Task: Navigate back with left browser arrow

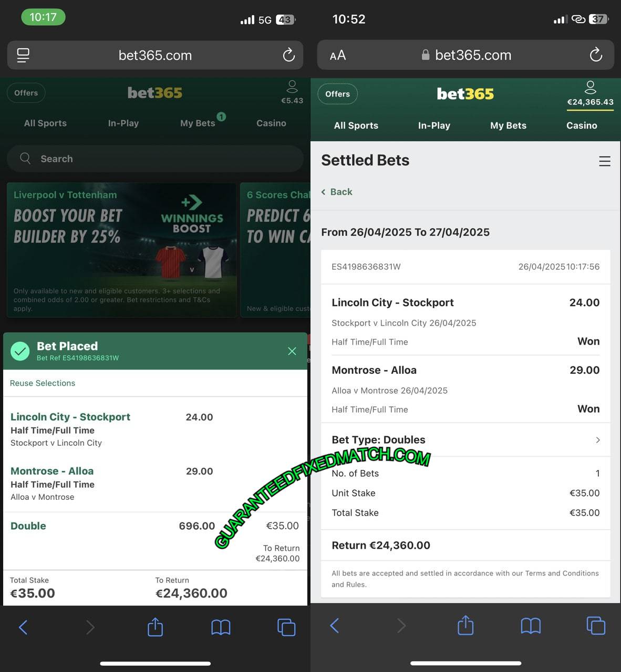Action: [x=23, y=627]
